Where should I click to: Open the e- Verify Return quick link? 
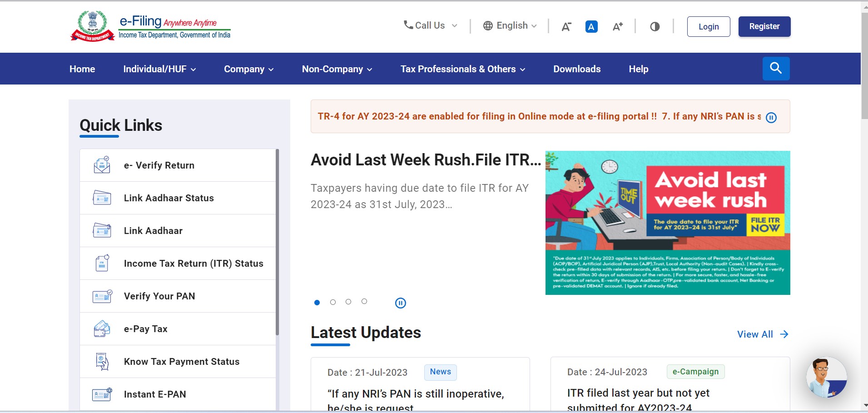pyautogui.click(x=178, y=165)
